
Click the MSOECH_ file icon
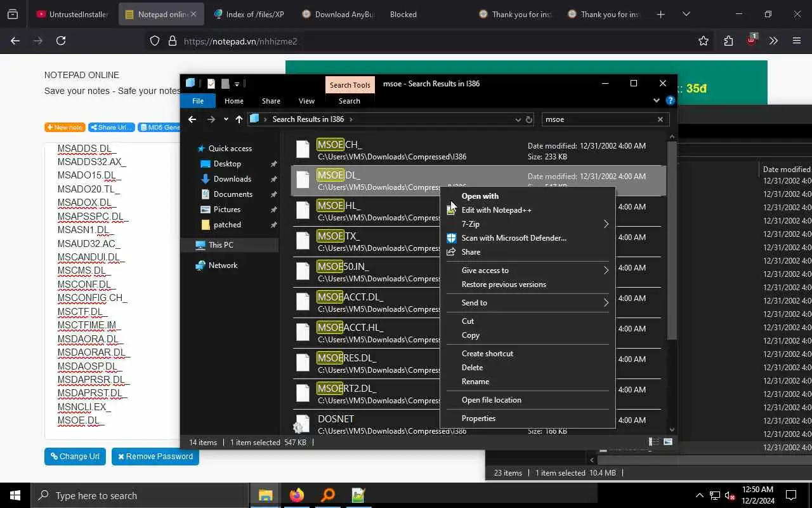pos(303,150)
